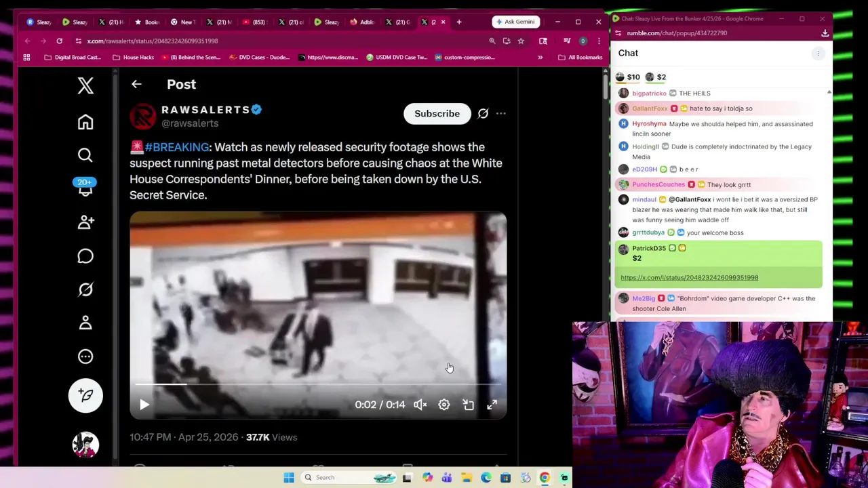The height and width of the screenshot is (488, 868).
Task: Click the #BREAKING hashtag link
Action: (176, 147)
